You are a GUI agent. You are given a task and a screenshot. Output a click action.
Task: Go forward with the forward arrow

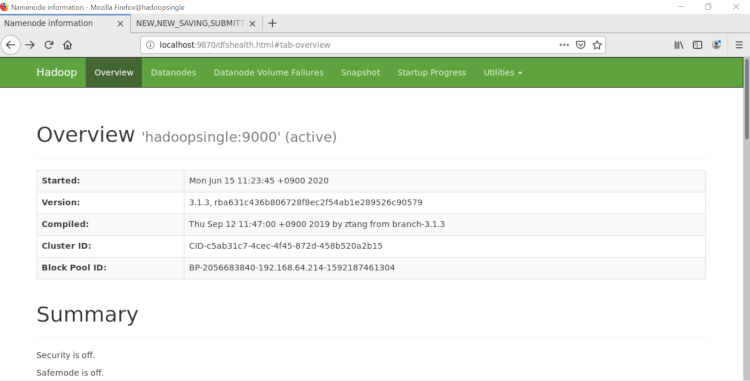tap(30, 45)
